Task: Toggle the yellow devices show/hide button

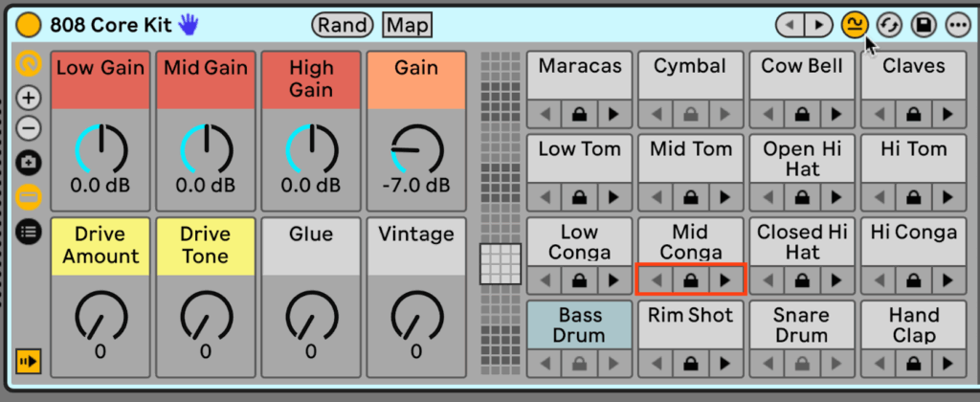Action: coord(29,361)
